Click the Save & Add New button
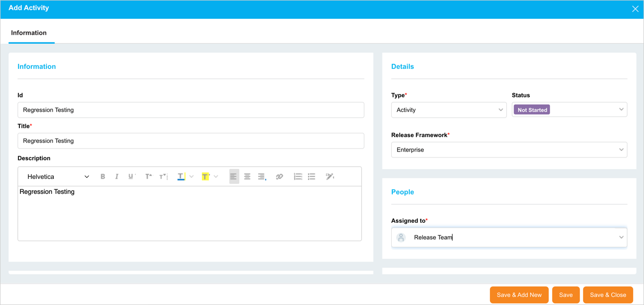This screenshot has height=305, width=644. click(x=519, y=295)
